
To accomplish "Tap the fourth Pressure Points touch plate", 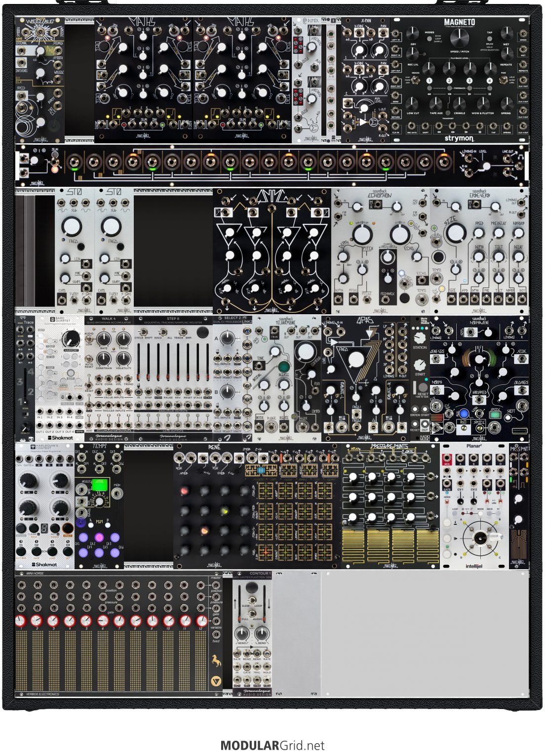I will tap(427, 546).
